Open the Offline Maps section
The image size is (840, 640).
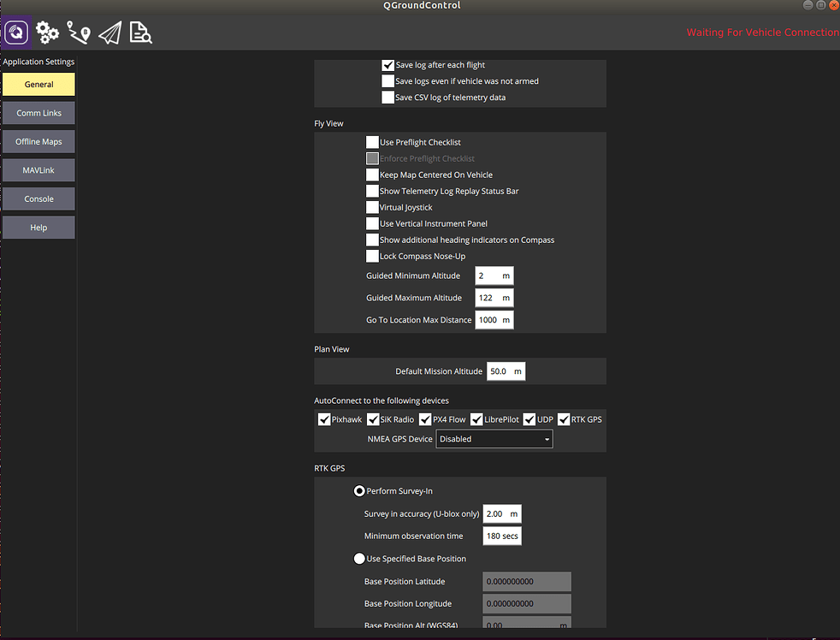(38, 141)
